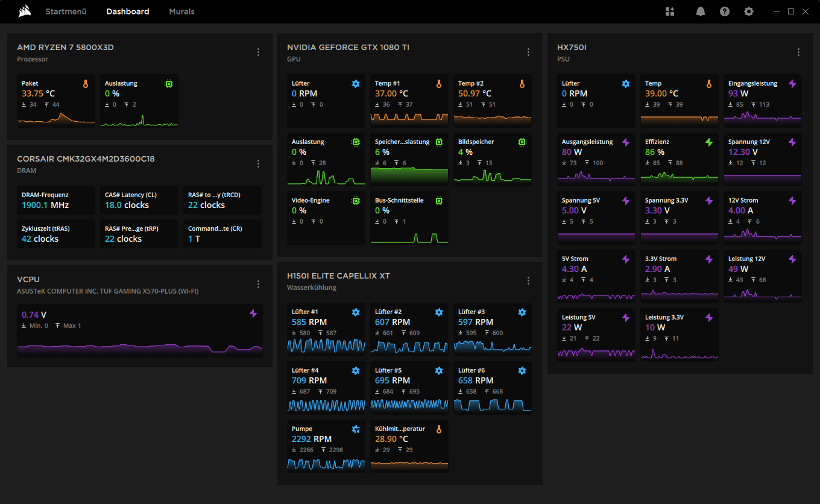Click the RAS# Precharge (tRP) 22 clocks value

[x=123, y=239]
